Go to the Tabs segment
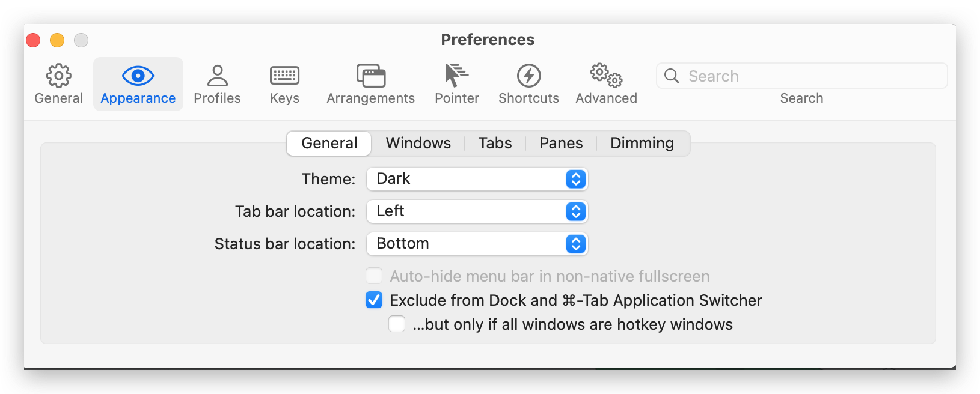The height and width of the screenshot is (394, 980). click(495, 143)
